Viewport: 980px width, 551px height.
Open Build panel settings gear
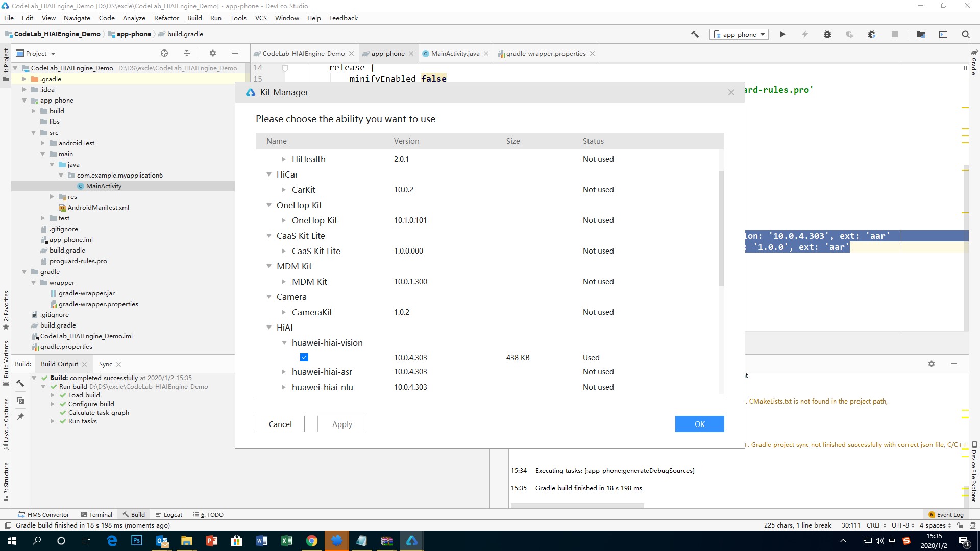coord(932,364)
